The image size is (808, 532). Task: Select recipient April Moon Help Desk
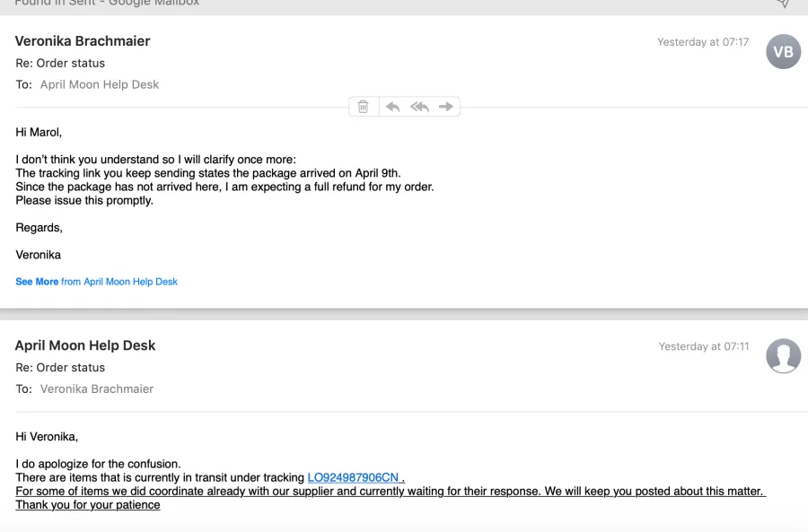pyautogui.click(x=100, y=84)
